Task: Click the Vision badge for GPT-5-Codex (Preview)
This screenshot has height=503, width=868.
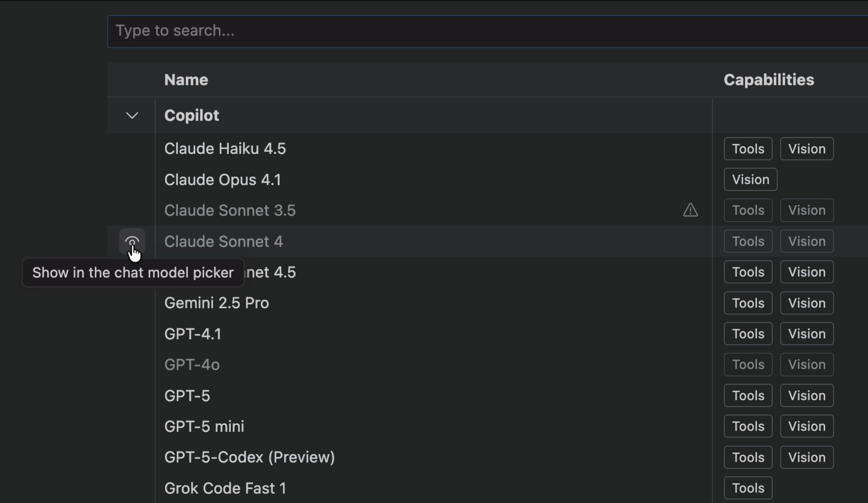Action: (x=807, y=457)
